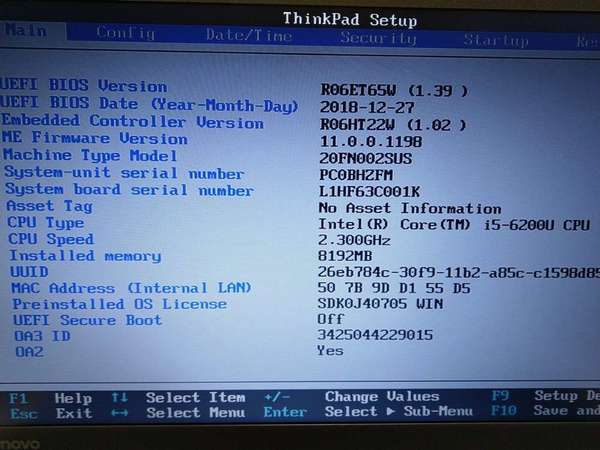Select the OA3 ID label
The image size is (600, 450).
(x=42, y=336)
